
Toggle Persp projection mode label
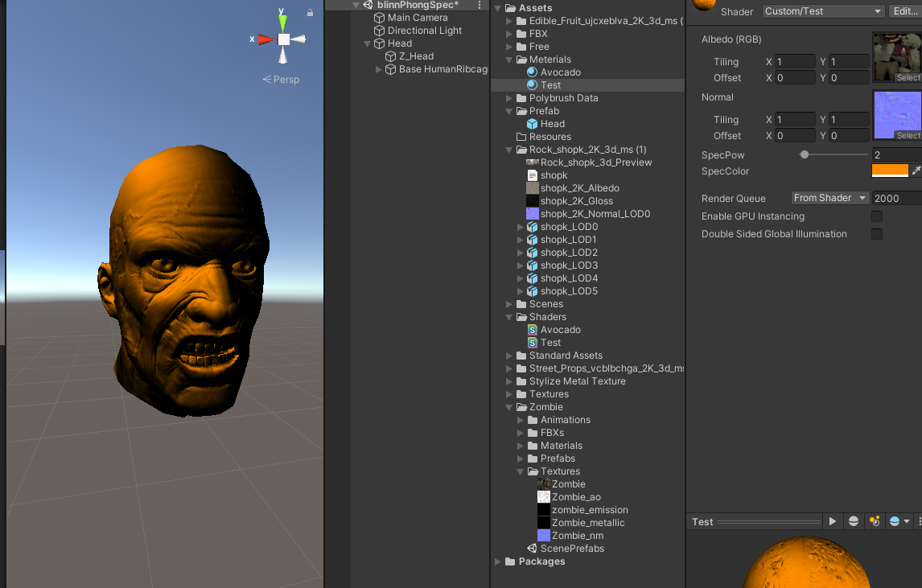click(281, 80)
